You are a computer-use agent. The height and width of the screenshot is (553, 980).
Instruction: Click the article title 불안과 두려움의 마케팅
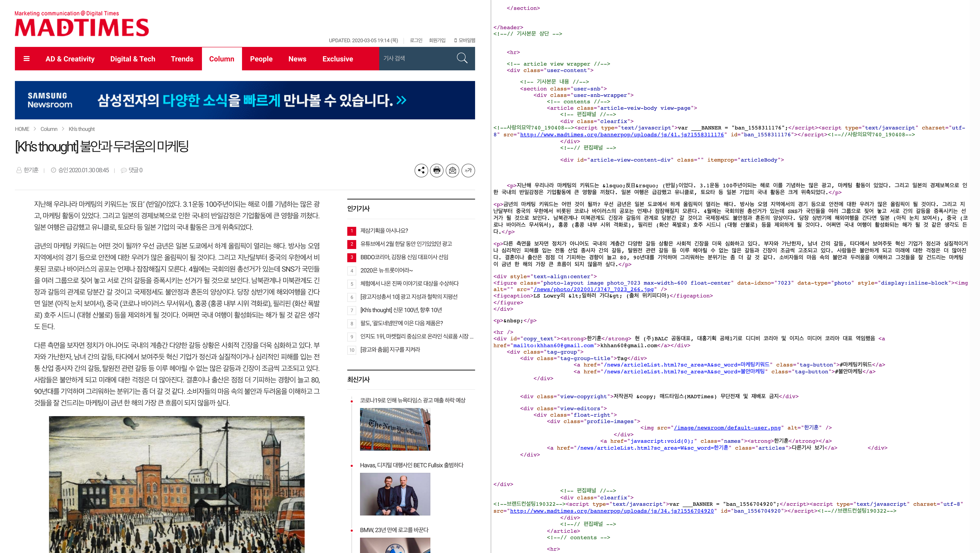pos(102,146)
